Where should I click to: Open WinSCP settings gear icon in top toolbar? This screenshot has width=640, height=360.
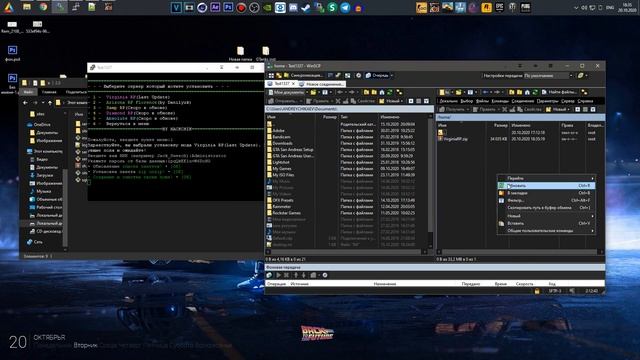click(x=358, y=76)
